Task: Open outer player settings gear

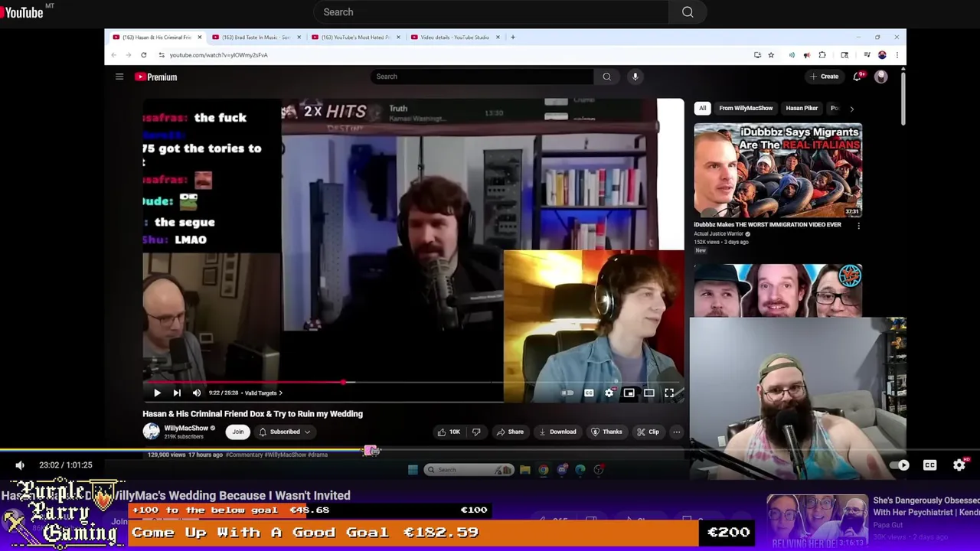Action: tap(959, 465)
